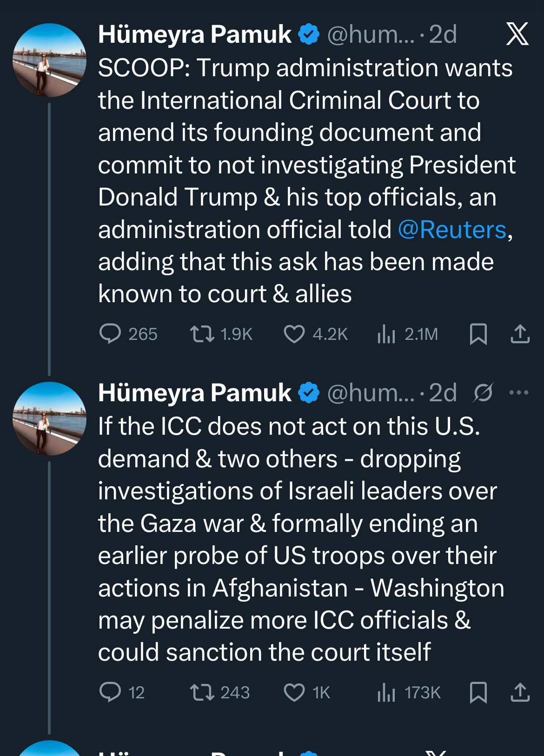The height and width of the screenshot is (756, 544).
Task: Like the second tweet with 1K likes
Action: click(x=294, y=692)
